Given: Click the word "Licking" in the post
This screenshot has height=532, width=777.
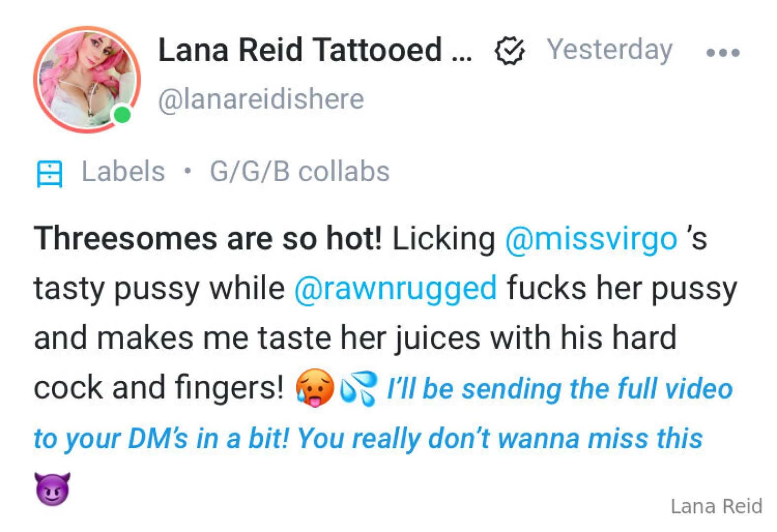Looking at the screenshot, I should click(443, 239).
